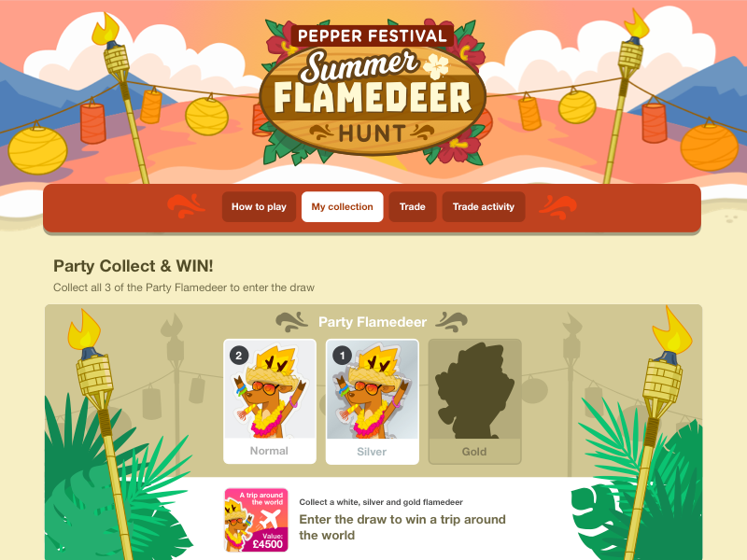
Task: Click the flame swirl icon right of tabs
Action: tap(557, 205)
